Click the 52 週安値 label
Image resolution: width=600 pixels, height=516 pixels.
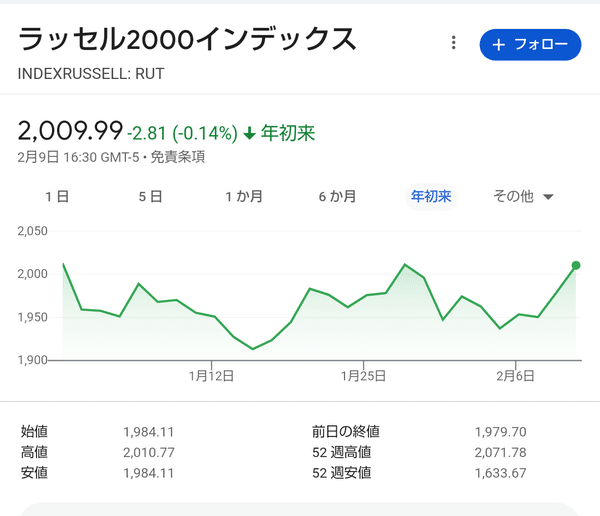(x=342, y=473)
